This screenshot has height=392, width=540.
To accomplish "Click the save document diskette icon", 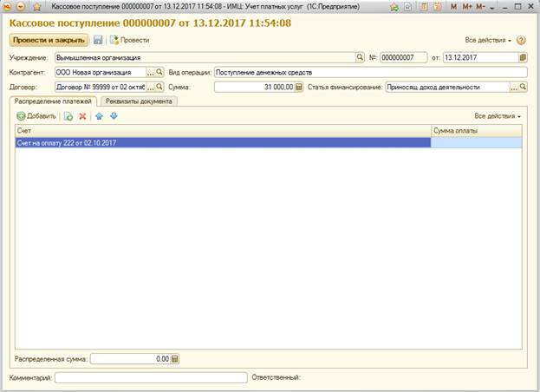I will [x=98, y=40].
